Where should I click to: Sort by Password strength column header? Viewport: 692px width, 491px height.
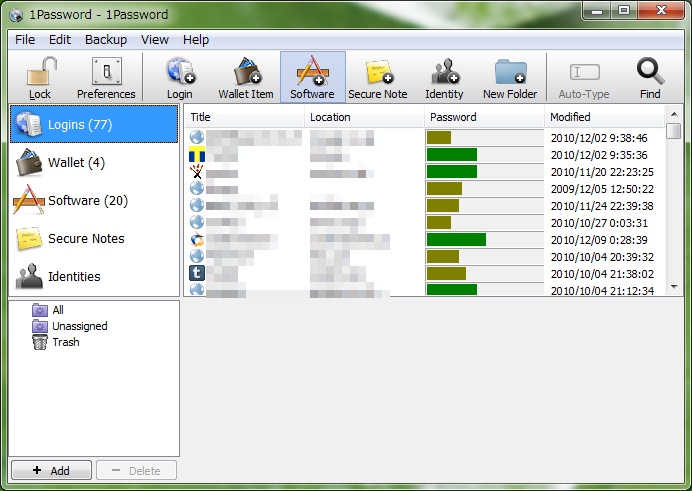484,117
